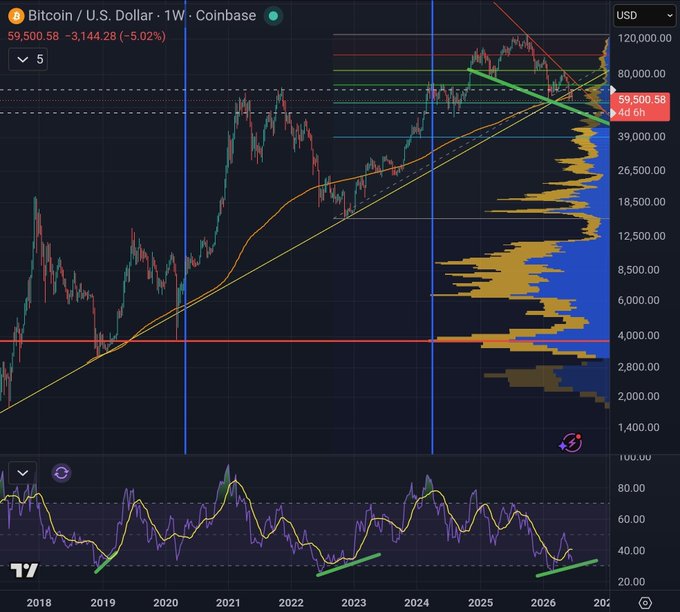Click the 8,500.00 price scale label
680x612 pixels.
coord(638,270)
